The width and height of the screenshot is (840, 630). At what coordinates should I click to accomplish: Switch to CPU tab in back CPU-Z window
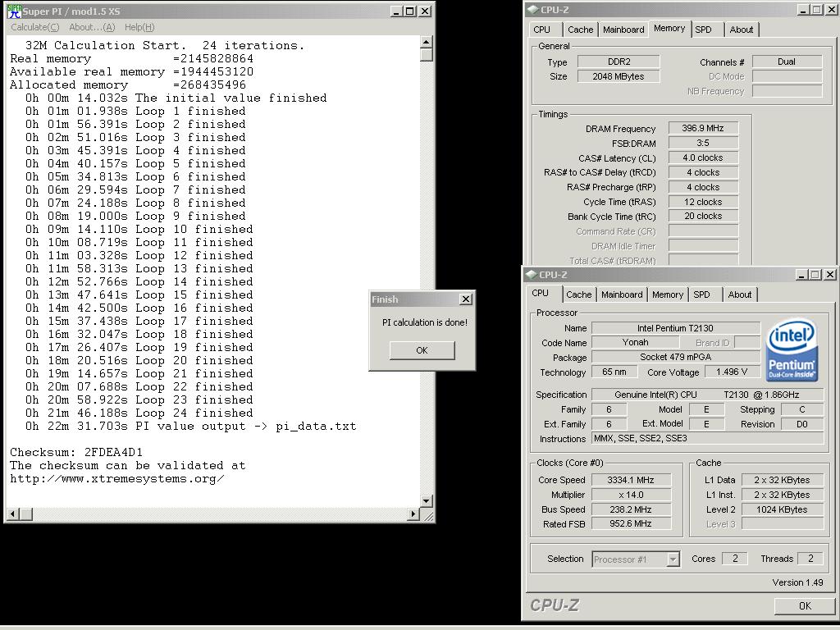pyautogui.click(x=542, y=30)
